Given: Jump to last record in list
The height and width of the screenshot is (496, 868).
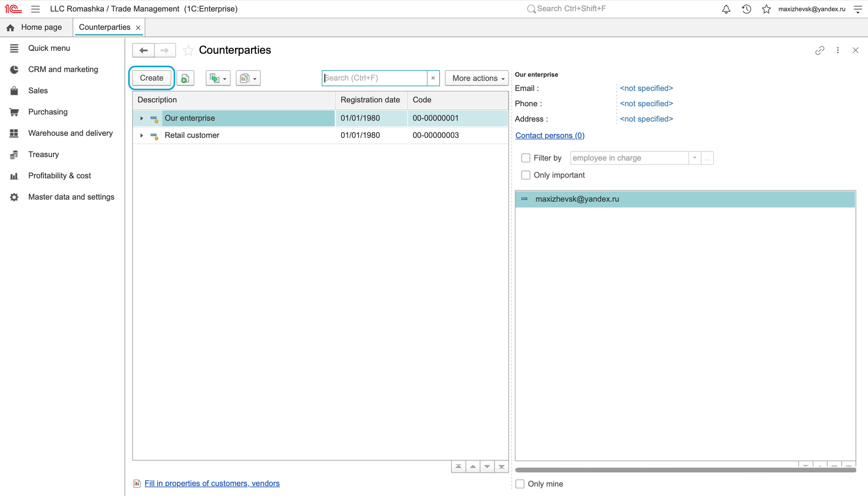Looking at the screenshot, I should pyautogui.click(x=501, y=467).
